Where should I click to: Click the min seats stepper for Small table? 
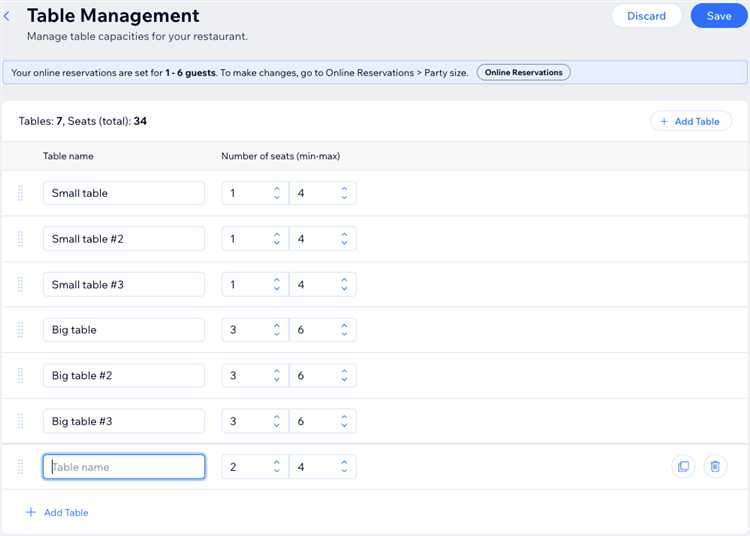[277, 193]
